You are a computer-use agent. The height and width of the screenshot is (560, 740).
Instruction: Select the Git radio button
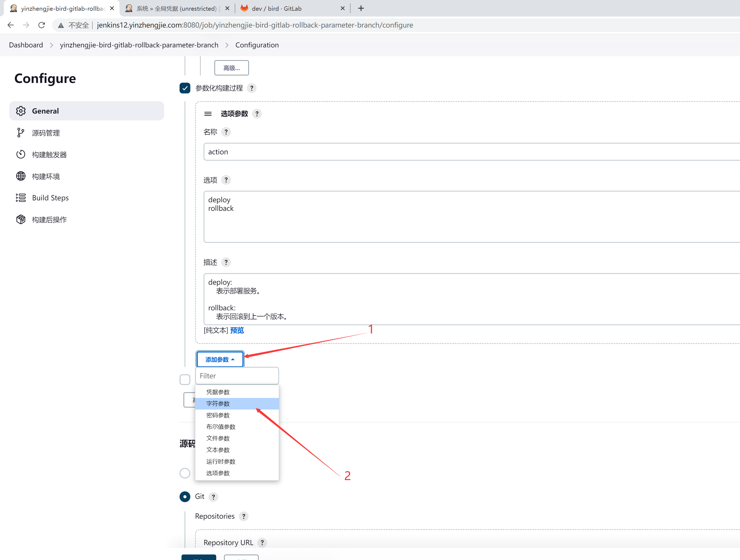pyautogui.click(x=185, y=497)
